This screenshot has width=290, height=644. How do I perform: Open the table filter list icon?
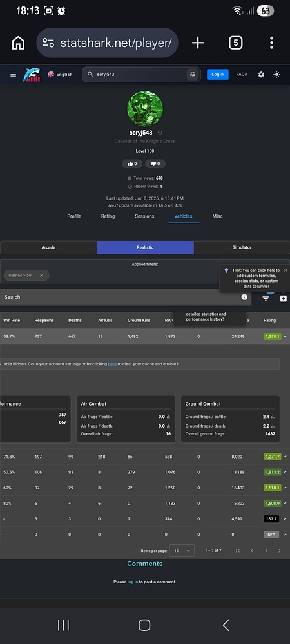point(266,299)
